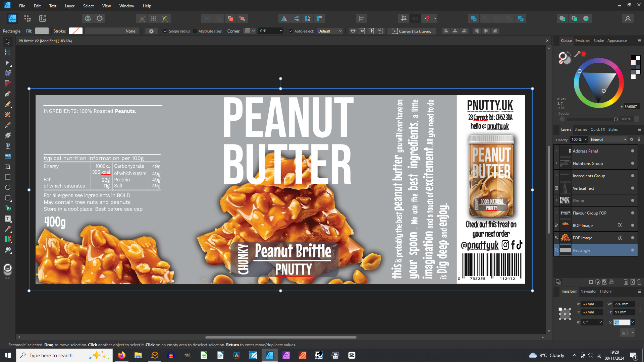Click the Add boolean operation icon
Viewport: 644px width, 362px height.
click(474, 18)
